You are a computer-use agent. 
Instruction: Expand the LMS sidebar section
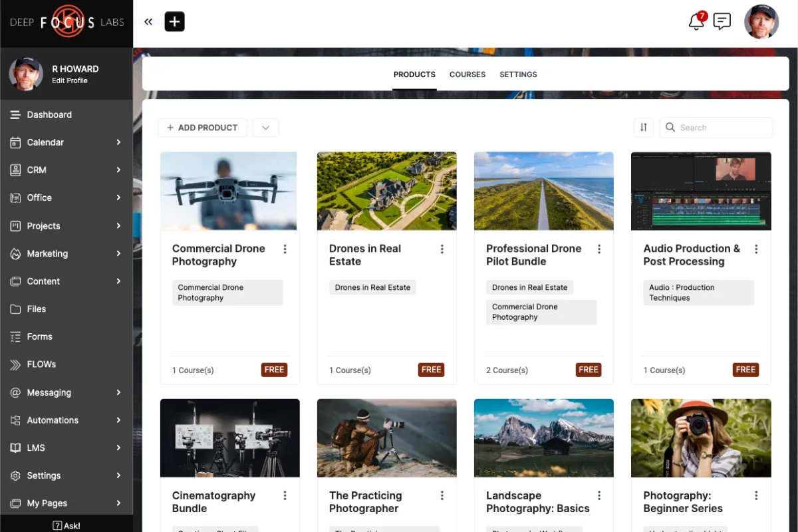pyautogui.click(x=118, y=448)
